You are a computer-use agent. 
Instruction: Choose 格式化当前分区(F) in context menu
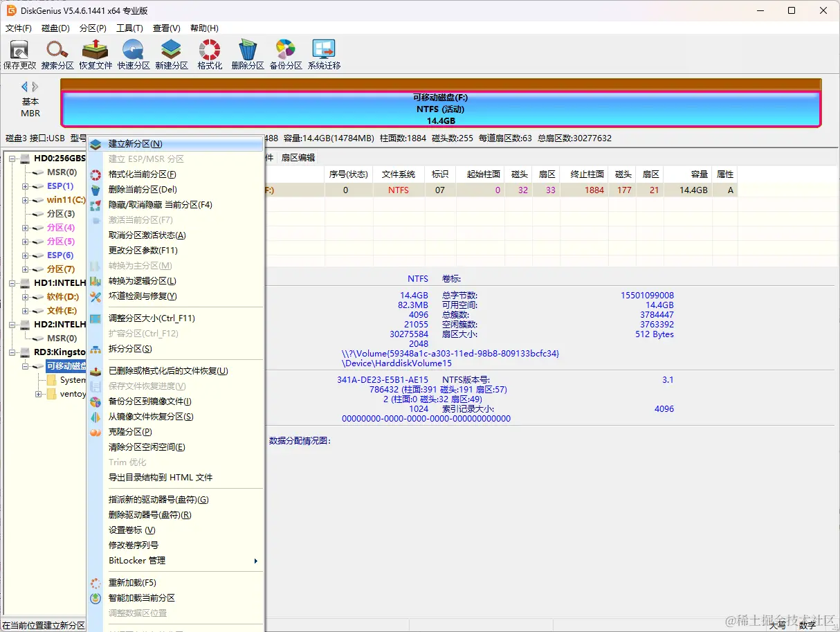coord(175,174)
